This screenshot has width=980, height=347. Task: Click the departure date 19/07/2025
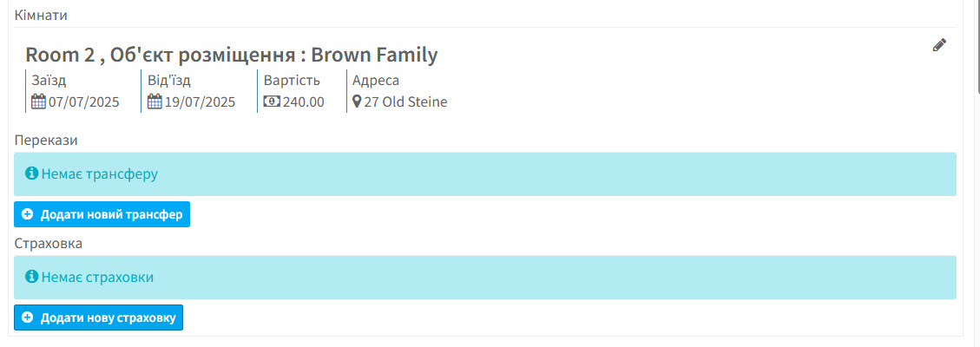click(x=200, y=101)
